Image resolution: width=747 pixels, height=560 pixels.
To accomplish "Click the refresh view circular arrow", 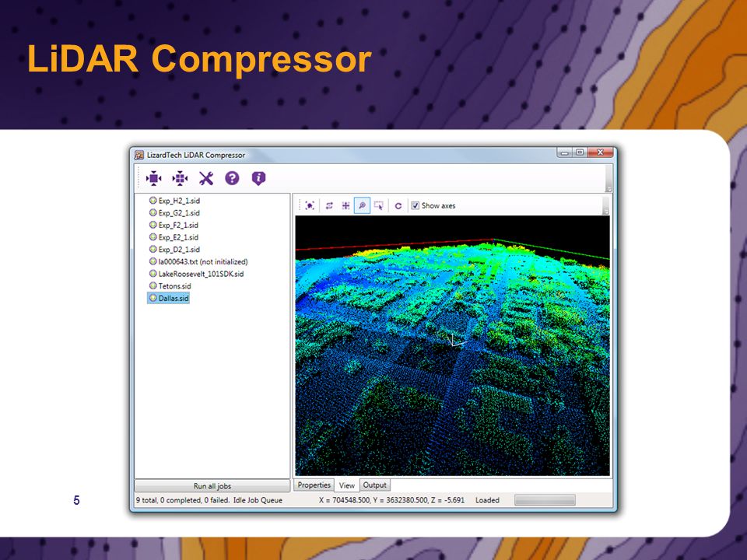I will pos(398,205).
